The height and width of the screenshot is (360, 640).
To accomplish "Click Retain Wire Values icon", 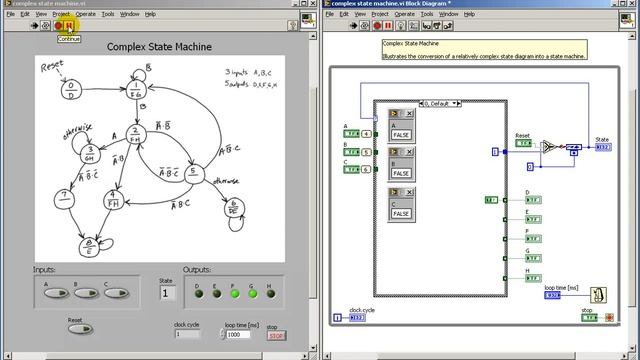I will tap(413, 26).
